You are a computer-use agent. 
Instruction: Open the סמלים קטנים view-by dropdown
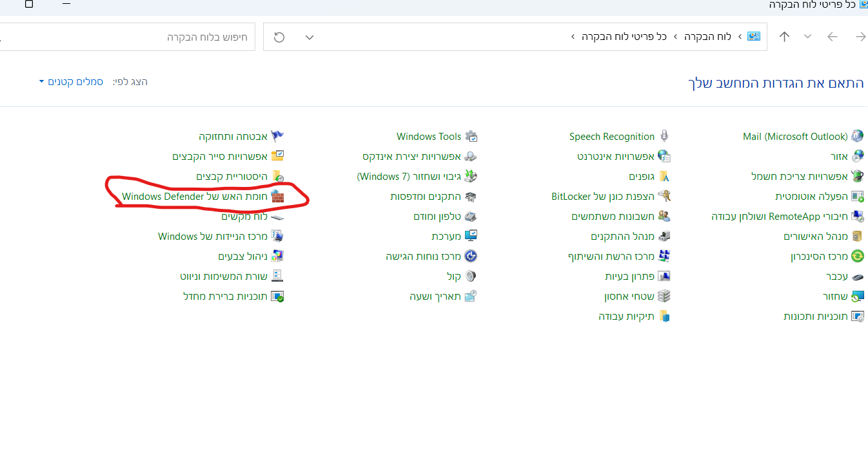click(x=71, y=82)
